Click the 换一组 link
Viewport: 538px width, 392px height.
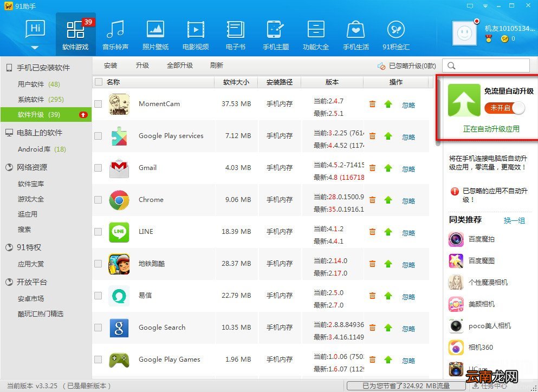point(514,220)
